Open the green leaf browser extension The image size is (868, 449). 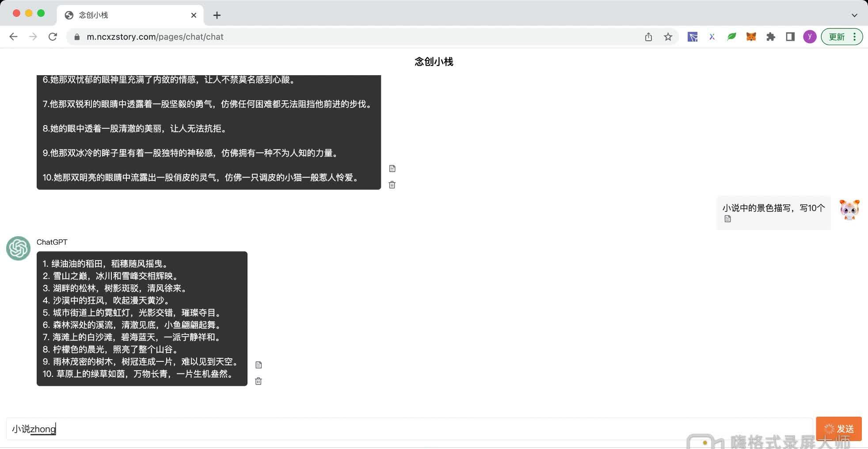pos(731,37)
